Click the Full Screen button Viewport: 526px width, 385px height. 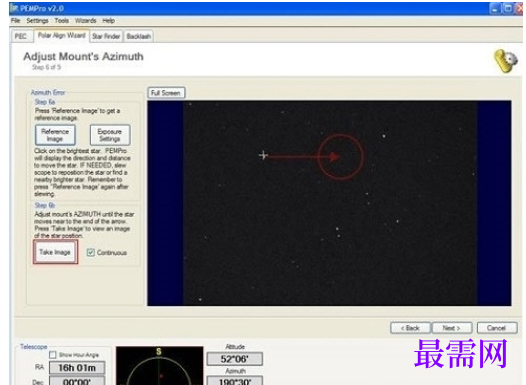point(166,93)
